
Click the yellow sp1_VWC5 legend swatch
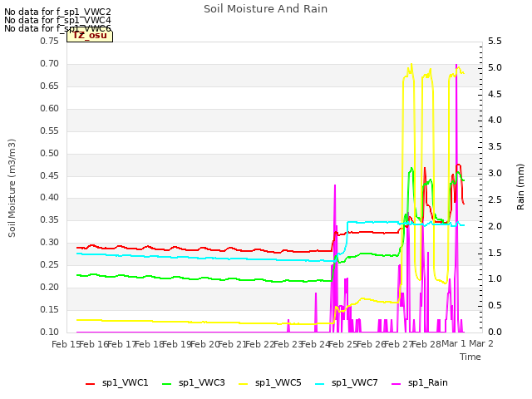tap(244, 384)
